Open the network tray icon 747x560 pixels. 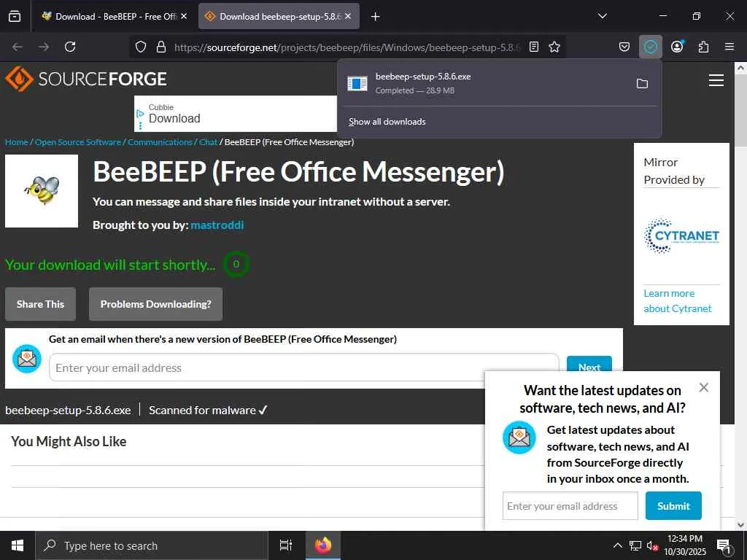(635, 545)
